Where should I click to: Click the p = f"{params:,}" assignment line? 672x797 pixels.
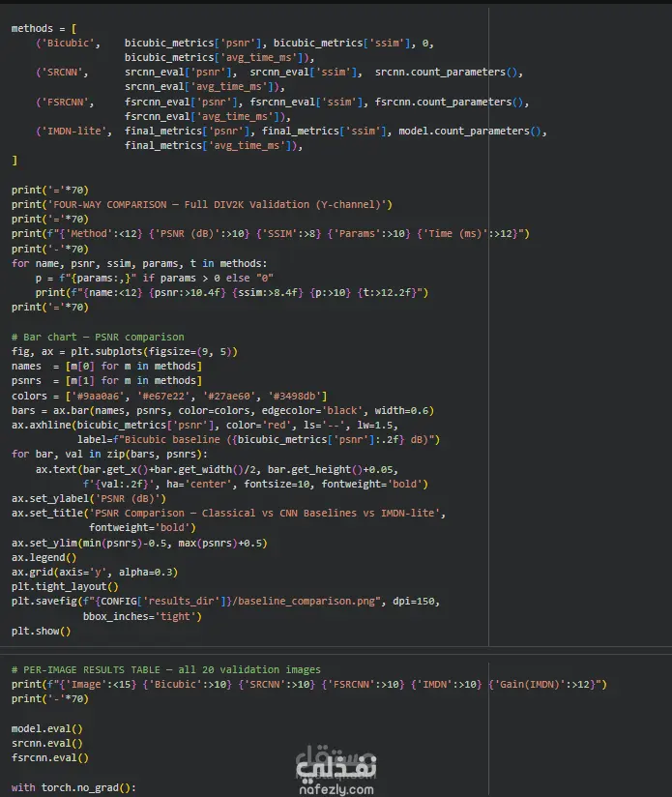click(x=155, y=278)
